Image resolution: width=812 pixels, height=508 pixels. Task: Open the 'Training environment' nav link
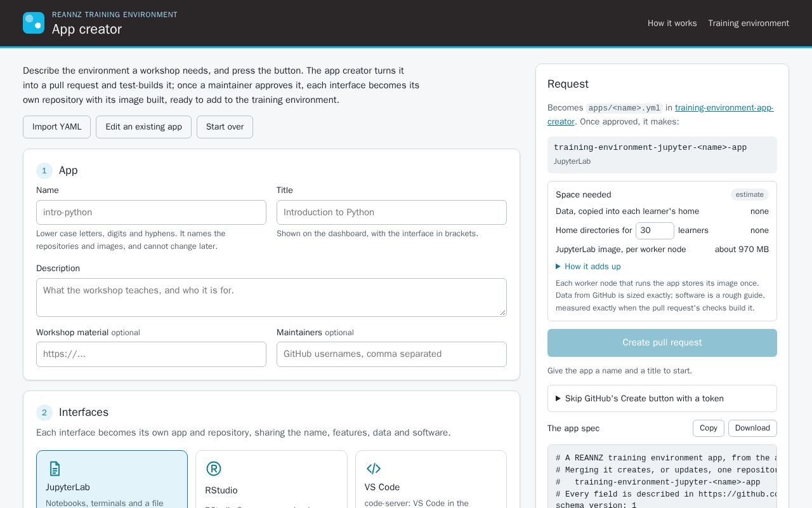[x=749, y=23]
